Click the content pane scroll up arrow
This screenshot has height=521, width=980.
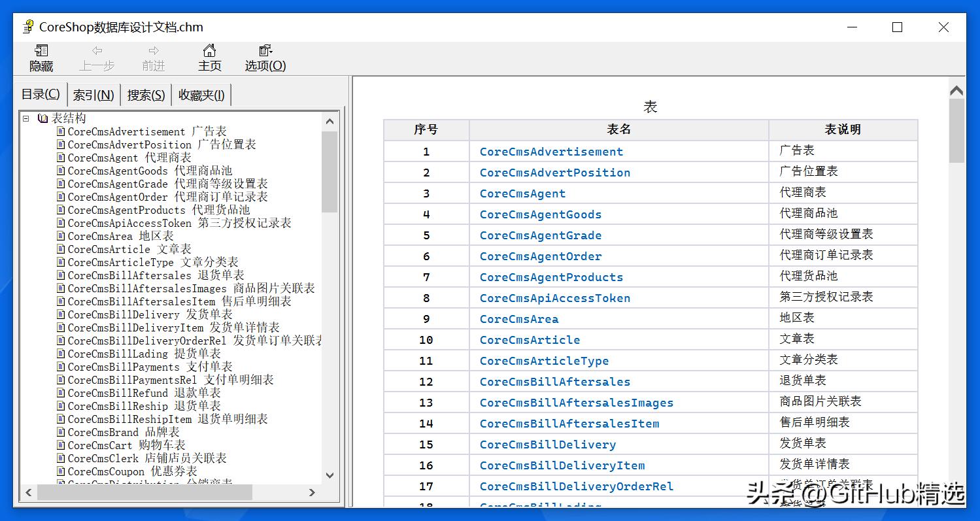pyautogui.click(x=956, y=91)
